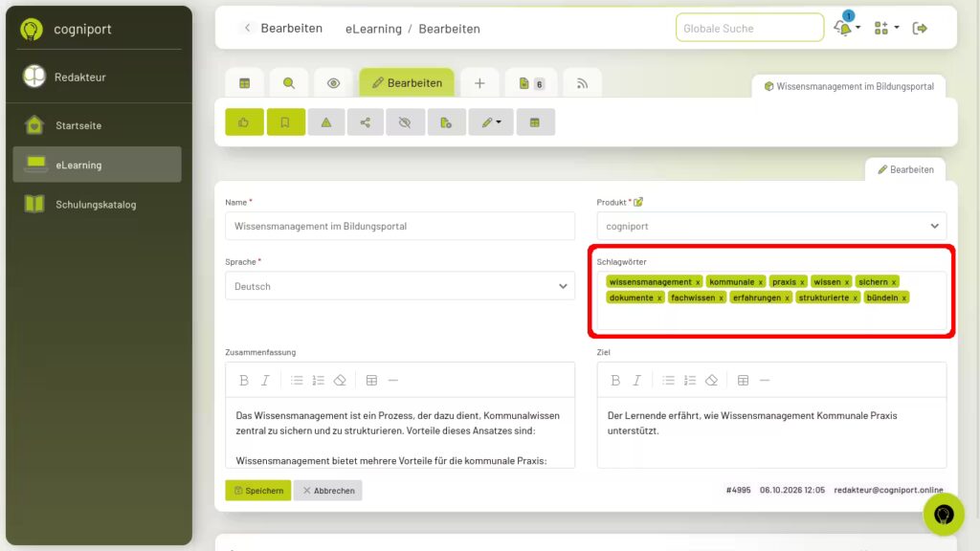Toggle the crossed-eye hide button
980x551 pixels.
tap(405, 122)
